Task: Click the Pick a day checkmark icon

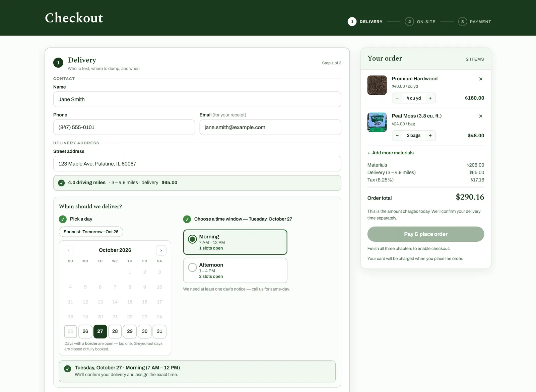Action: coord(63,219)
